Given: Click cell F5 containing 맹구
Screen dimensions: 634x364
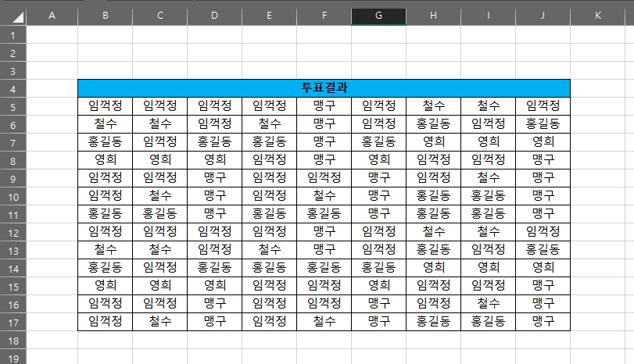Looking at the screenshot, I should click(x=324, y=106).
